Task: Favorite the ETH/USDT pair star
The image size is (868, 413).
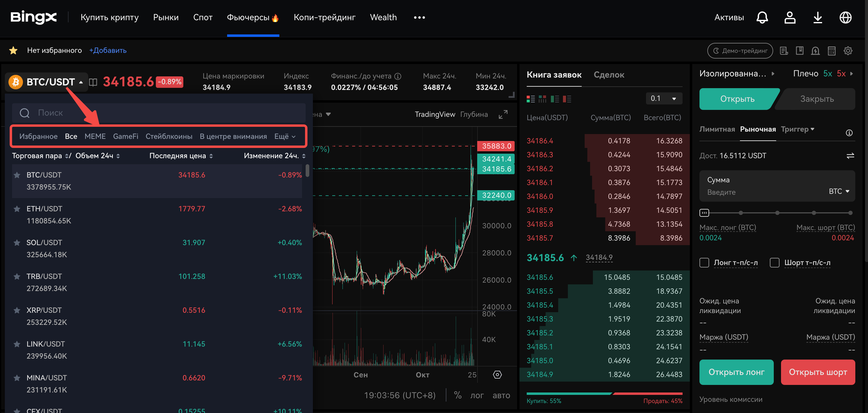Action: point(17,209)
